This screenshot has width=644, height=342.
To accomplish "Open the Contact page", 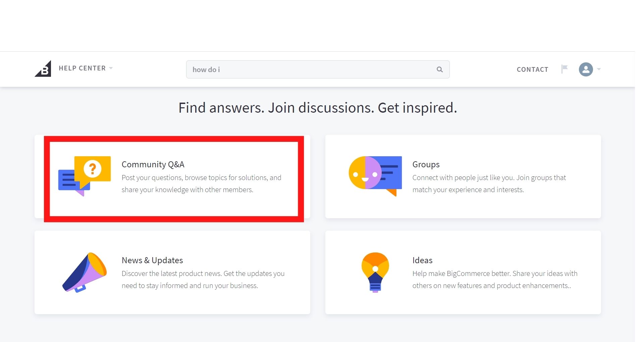I will [x=532, y=69].
